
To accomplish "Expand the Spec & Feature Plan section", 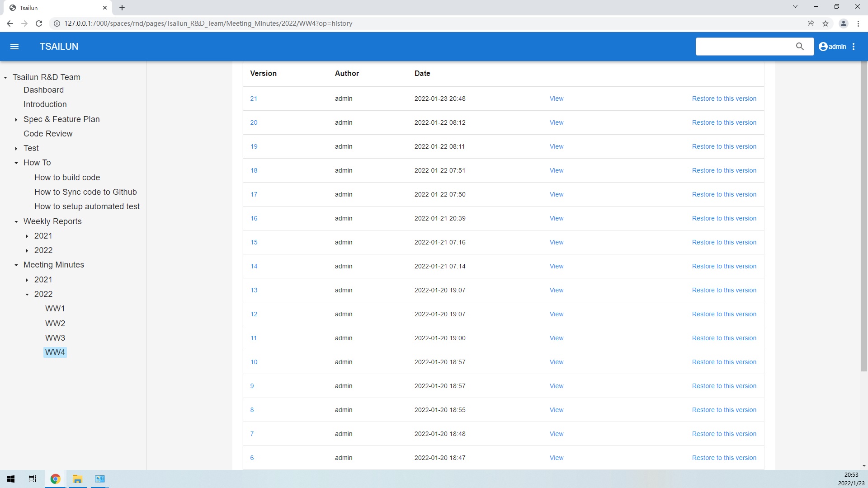I will (16, 119).
